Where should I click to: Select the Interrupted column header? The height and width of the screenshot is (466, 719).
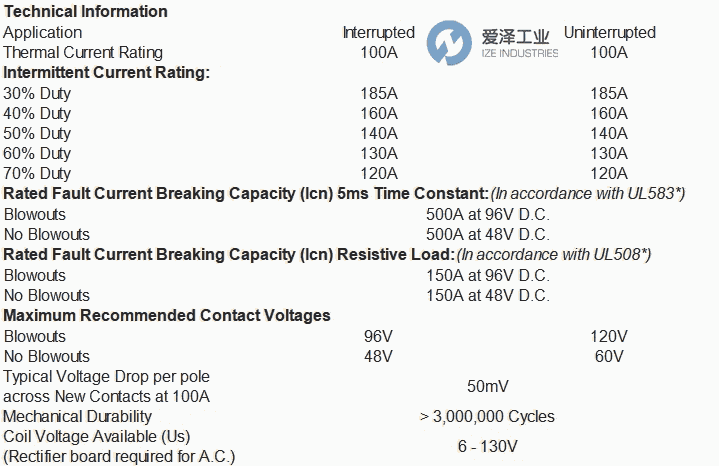[x=379, y=32]
